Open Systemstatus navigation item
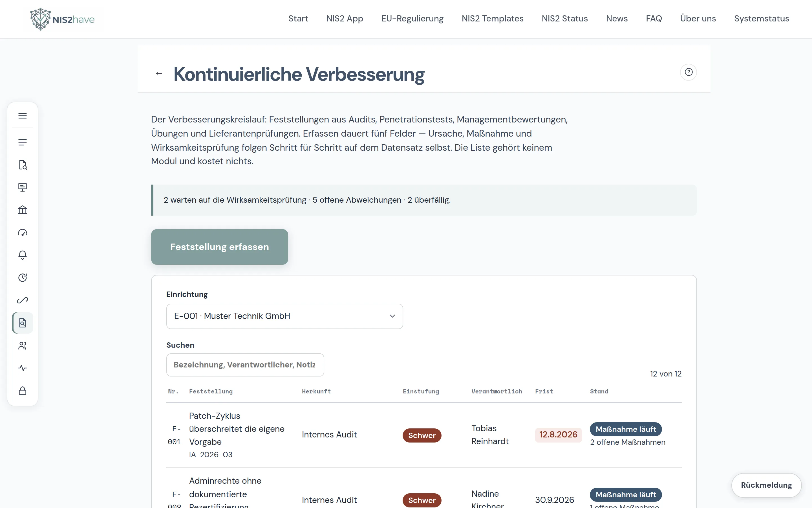The image size is (812, 508). [761, 18]
